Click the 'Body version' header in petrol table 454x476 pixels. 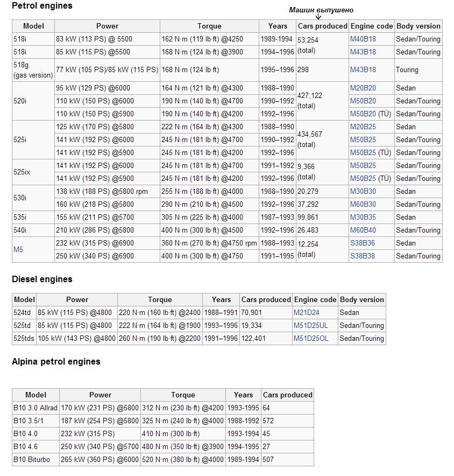coord(418,26)
